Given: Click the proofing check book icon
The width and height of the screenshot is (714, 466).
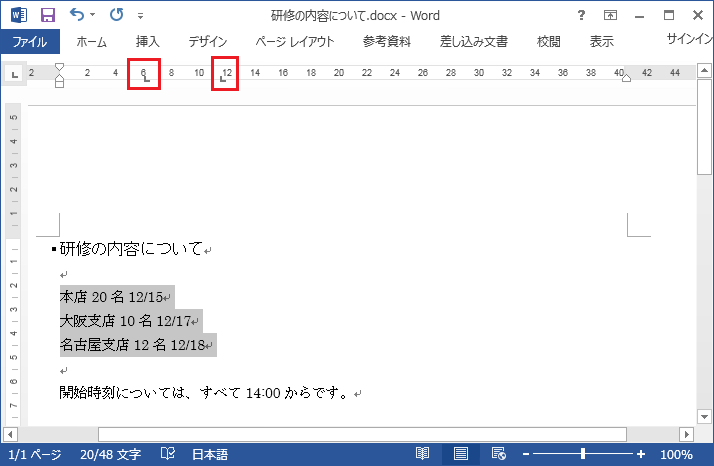Looking at the screenshot, I should pos(168,453).
